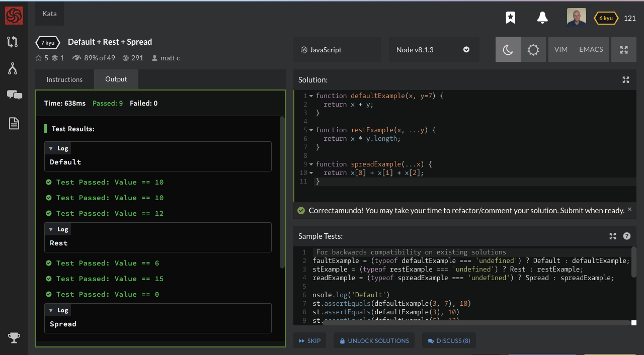Open DISCUSS (8) comments
The height and width of the screenshot is (355, 644).
[x=449, y=340]
